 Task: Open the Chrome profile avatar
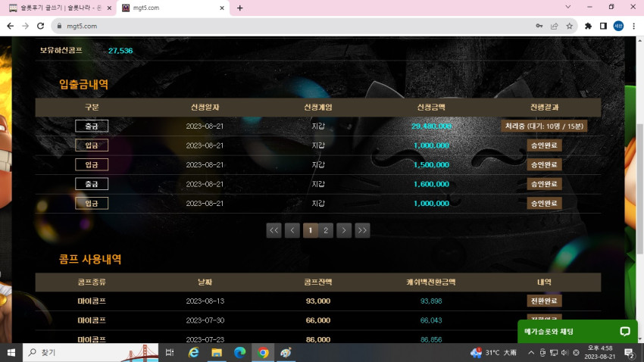point(618,26)
